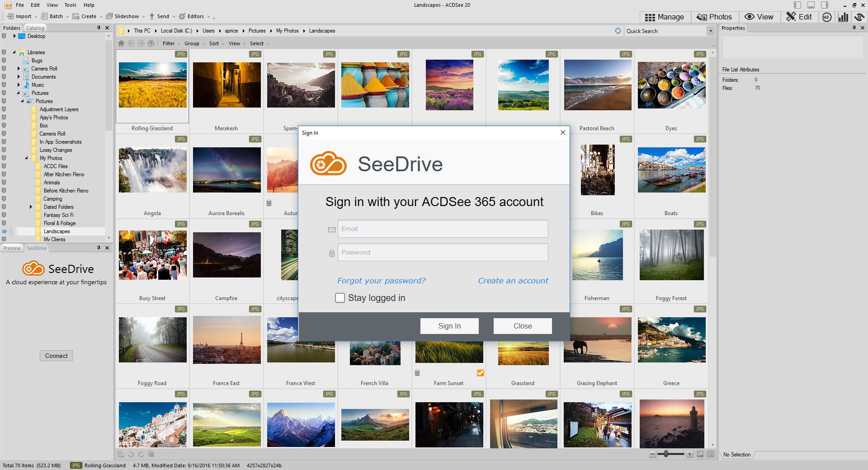Switch to the Preview tab
868x470 pixels.
(12, 248)
